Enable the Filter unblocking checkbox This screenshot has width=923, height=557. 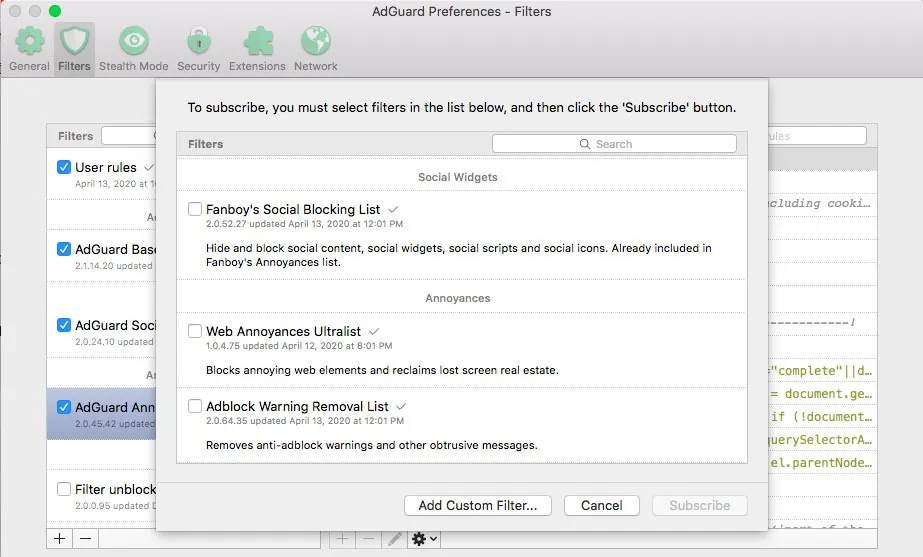pyautogui.click(x=64, y=489)
